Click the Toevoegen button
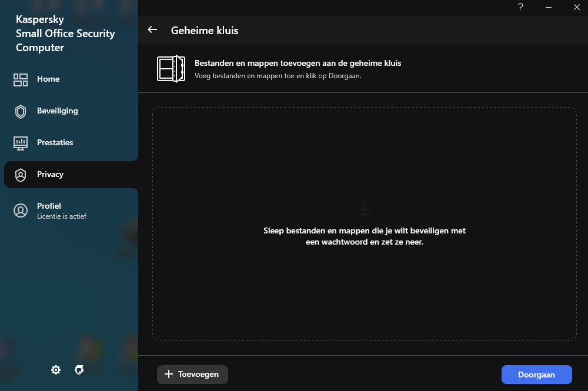Image resolution: width=588 pixels, height=391 pixels. pyautogui.click(x=192, y=374)
